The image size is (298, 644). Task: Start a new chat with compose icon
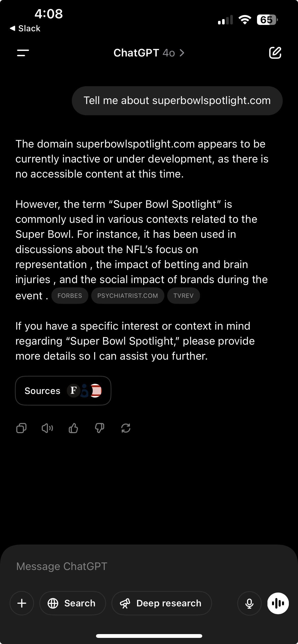(275, 53)
